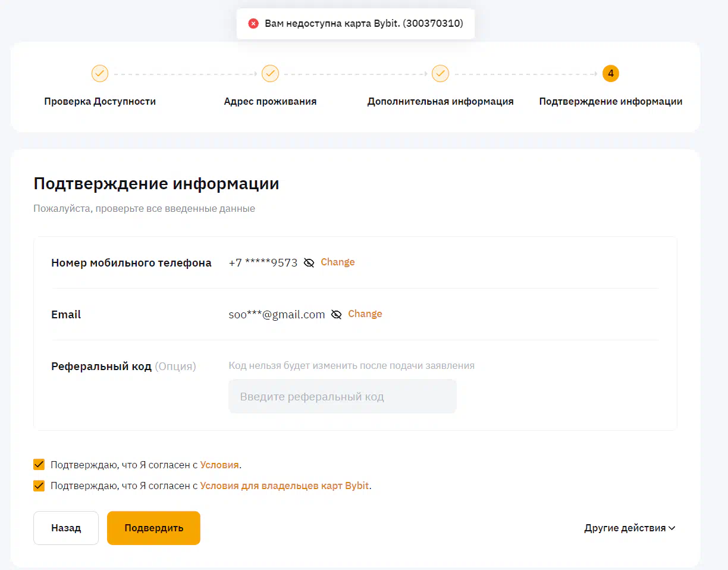Go to Дополнительная информация step
Image resolution: width=728 pixels, height=570 pixels.
(440, 101)
